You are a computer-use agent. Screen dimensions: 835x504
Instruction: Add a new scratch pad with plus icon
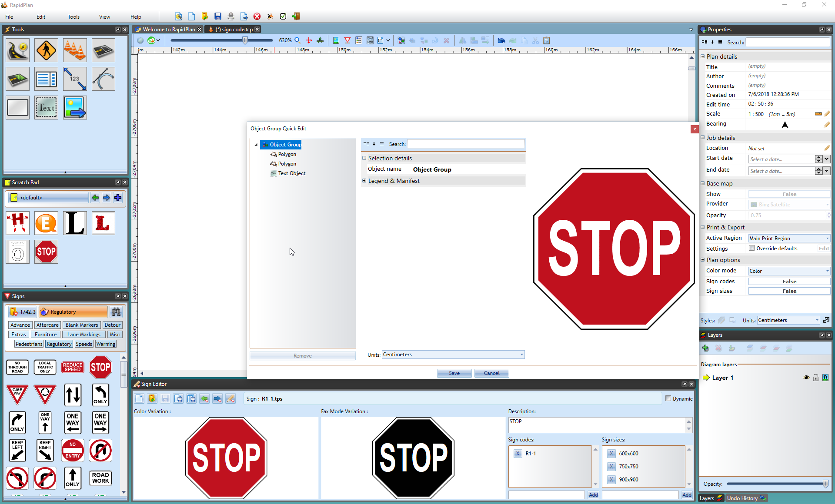pyautogui.click(x=118, y=198)
